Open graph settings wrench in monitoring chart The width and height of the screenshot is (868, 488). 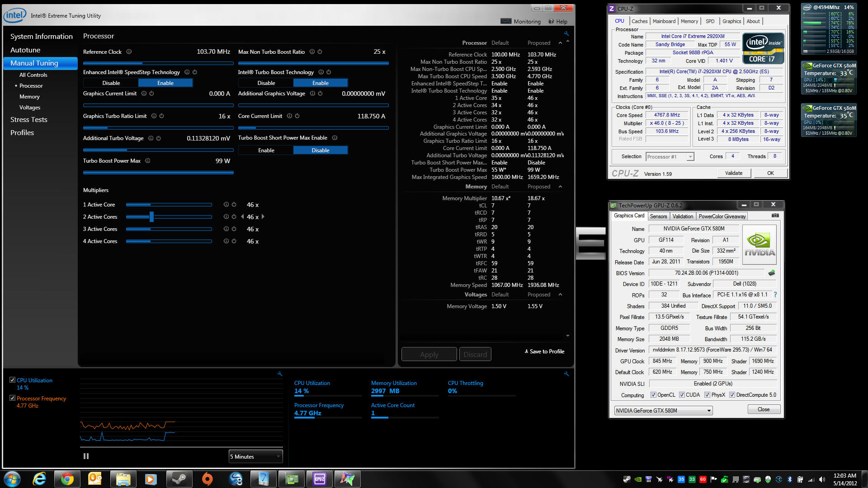280,374
